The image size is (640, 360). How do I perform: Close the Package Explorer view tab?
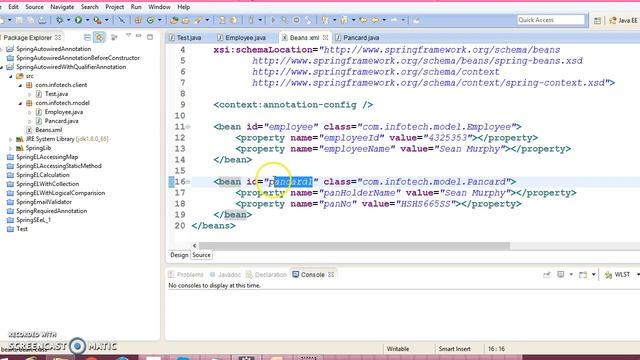[x=58, y=37]
